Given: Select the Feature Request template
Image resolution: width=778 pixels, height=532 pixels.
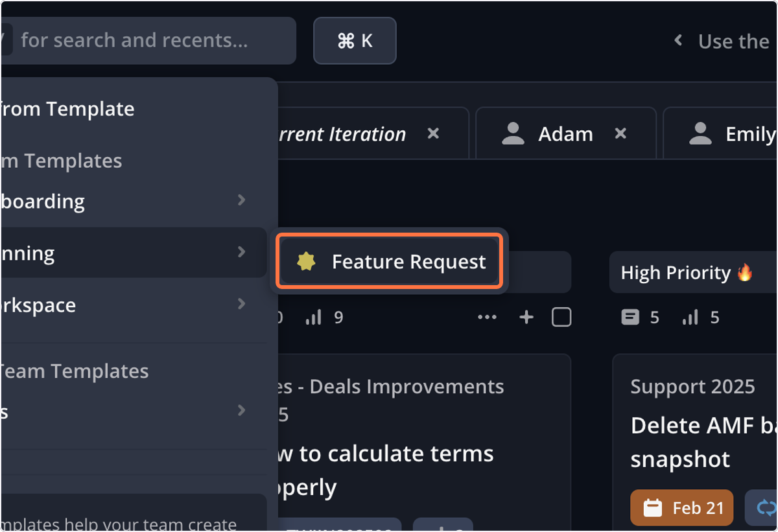Looking at the screenshot, I should tap(389, 261).
